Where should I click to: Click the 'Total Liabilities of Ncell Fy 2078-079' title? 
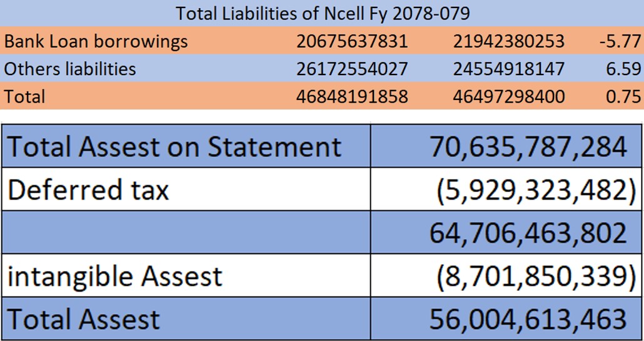(x=322, y=13)
